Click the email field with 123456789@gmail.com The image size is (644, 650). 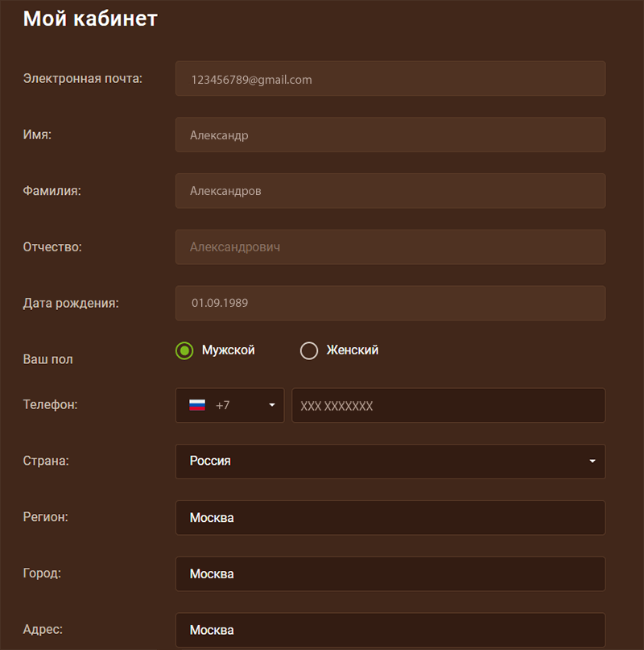[x=390, y=79]
